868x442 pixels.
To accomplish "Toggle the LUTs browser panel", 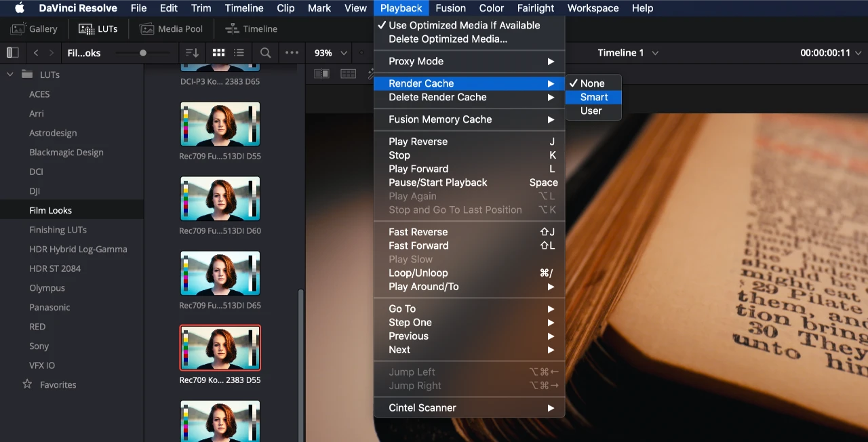I will click(98, 28).
